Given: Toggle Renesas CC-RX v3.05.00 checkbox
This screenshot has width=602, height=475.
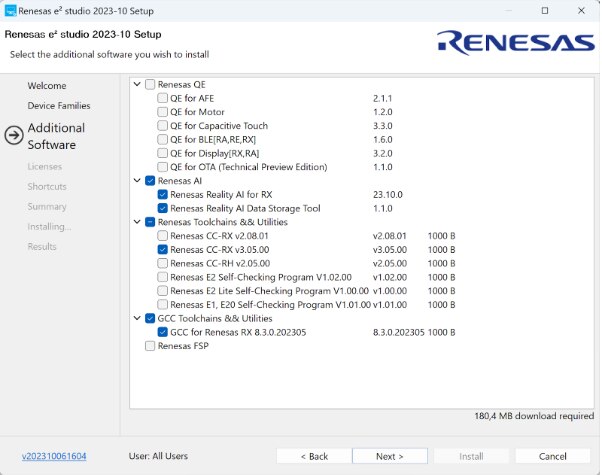Looking at the screenshot, I should (163, 249).
